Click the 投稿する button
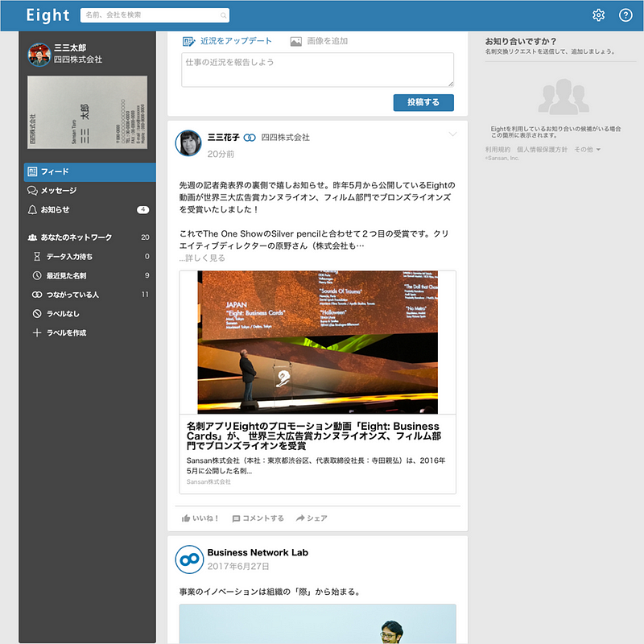The height and width of the screenshot is (644, 644). coord(423,103)
